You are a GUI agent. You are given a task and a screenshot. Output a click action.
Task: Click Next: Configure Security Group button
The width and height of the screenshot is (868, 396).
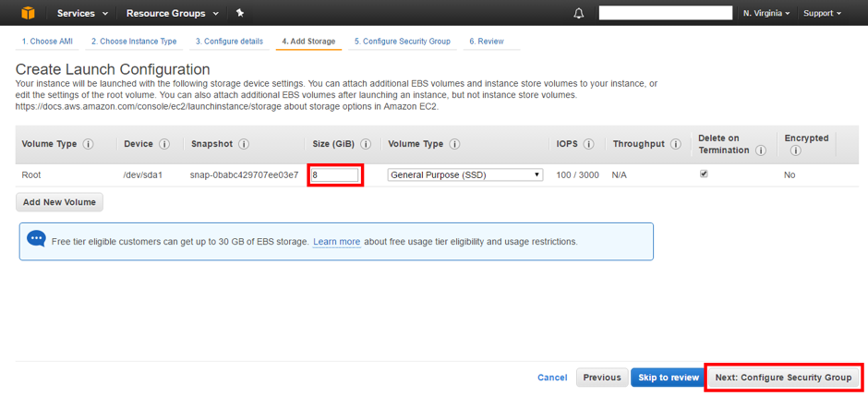(x=783, y=378)
